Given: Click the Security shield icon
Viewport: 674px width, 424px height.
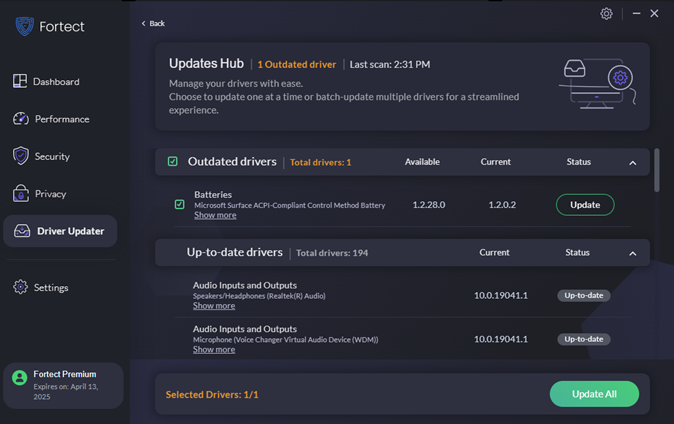Looking at the screenshot, I should coord(20,156).
